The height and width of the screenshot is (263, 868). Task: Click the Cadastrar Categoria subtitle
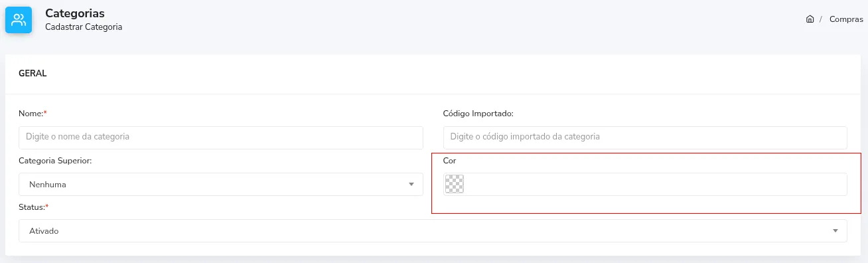click(x=84, y=27)
